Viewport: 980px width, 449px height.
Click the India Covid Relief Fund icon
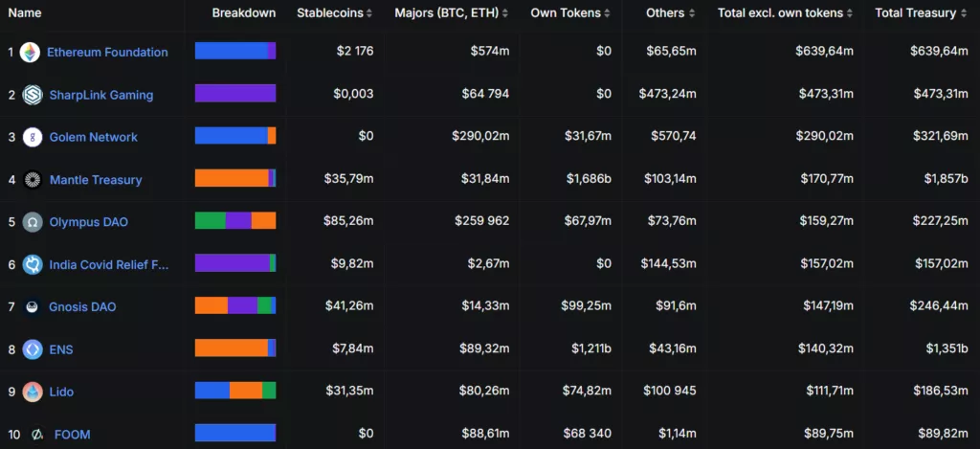point(33,264)
